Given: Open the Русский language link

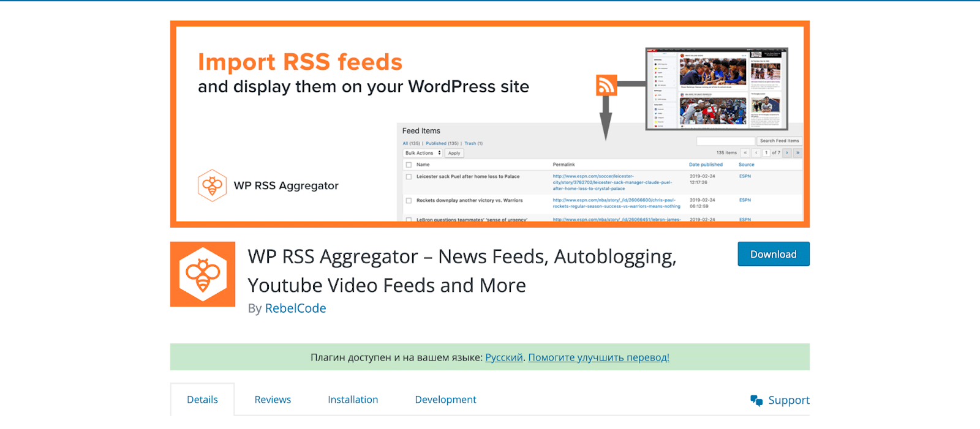Looking at the screenshot, I should pos(504,357).
